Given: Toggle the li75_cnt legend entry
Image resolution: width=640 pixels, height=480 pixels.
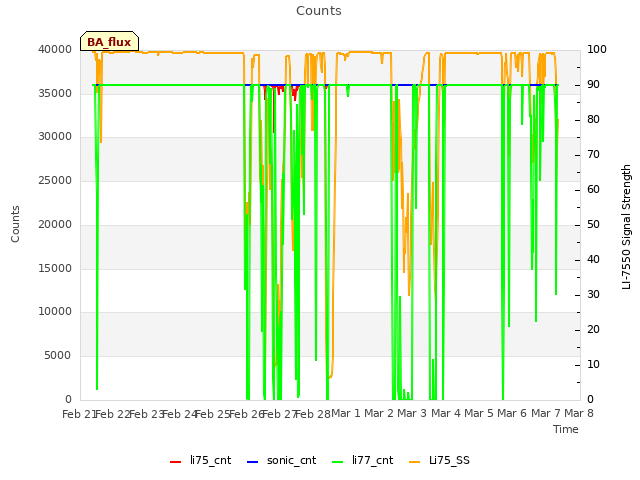Looking at the screenshot, I should click(x=200, y=461).
